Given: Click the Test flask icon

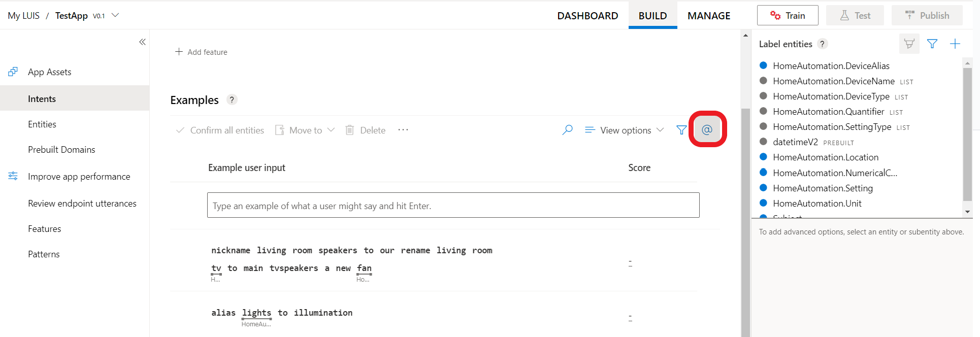Looking at the screenshot, I should click(844, 15).
